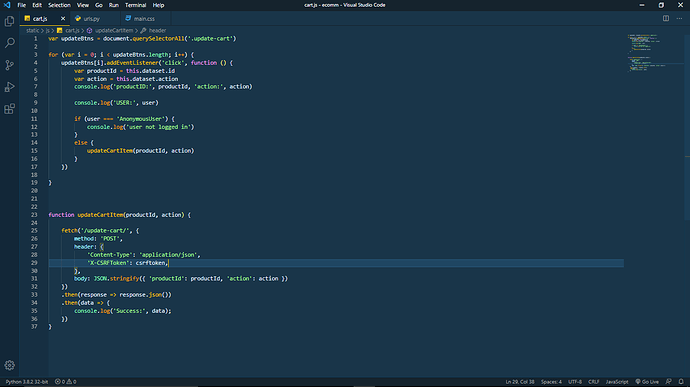The width and height of the screenshot is (690, 387).
Task: Change indentation via Spaces: 4
Action: coord(551,382)
